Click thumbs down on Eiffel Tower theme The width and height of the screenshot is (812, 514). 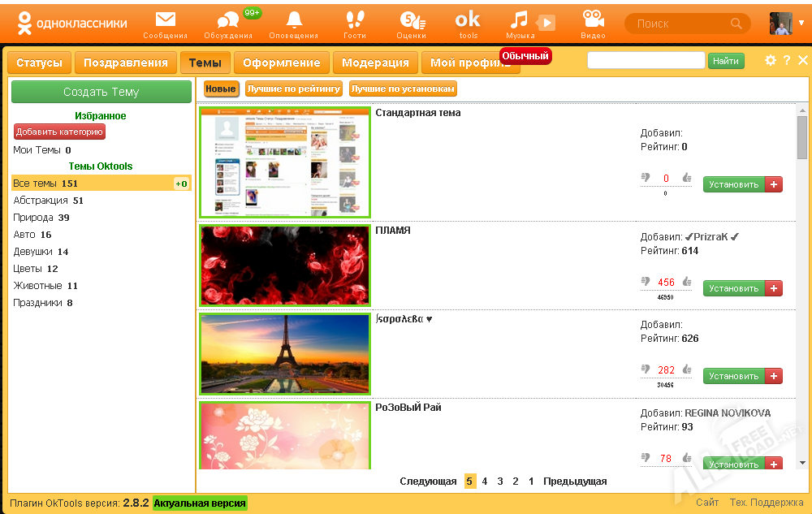click(x=646, y=369)
